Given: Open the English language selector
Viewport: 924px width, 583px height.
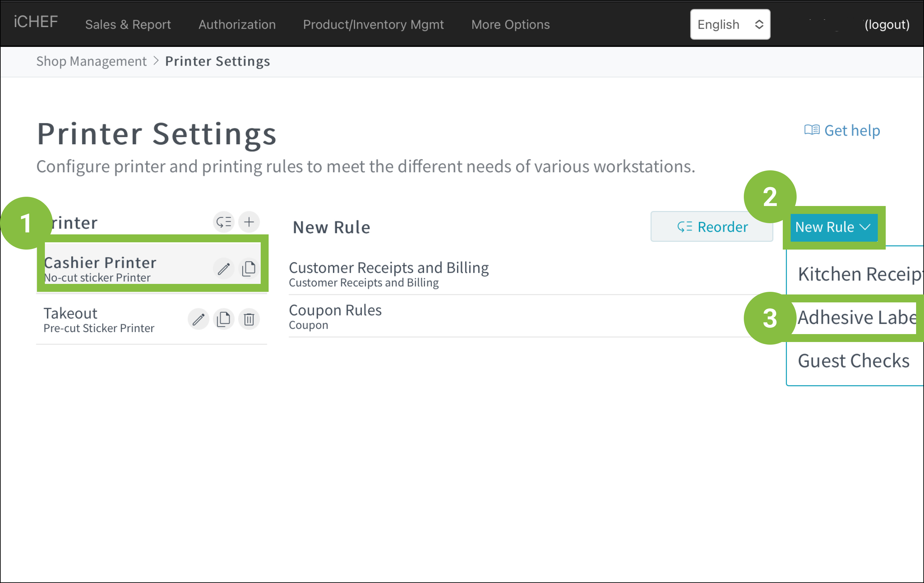Looking at the screenshot, I should pos(730,24).
